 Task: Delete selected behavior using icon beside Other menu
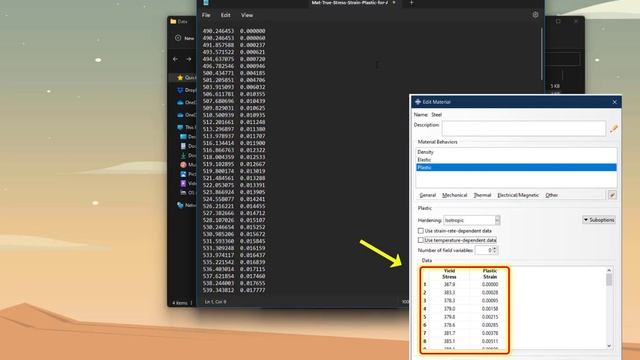(612, 195)
